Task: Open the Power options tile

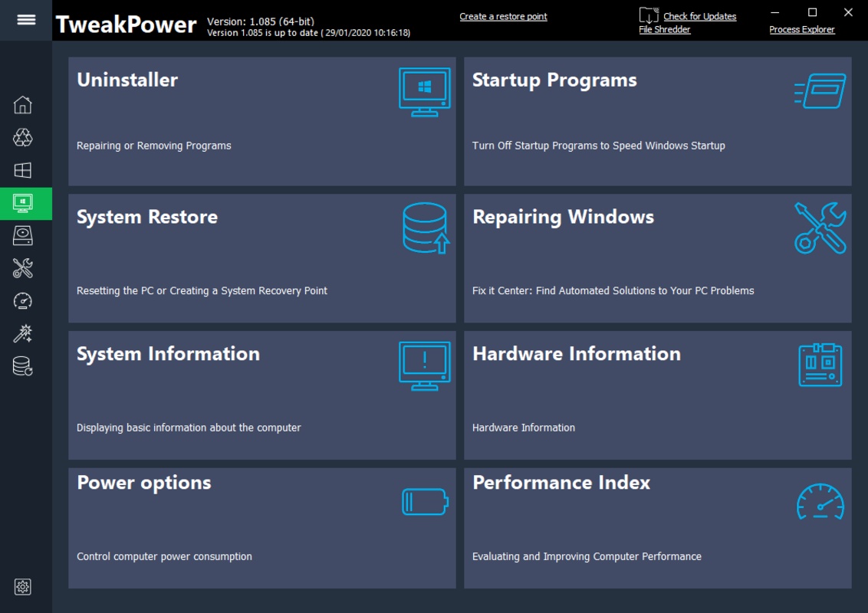Action: [261, 528]
